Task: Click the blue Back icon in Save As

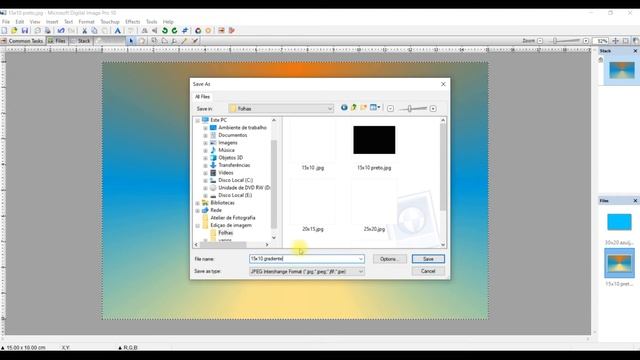Action: click(x=344, y=108)
